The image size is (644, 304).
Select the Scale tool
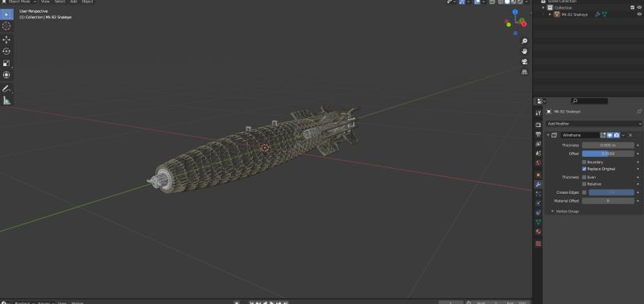[x=6, y=64]
